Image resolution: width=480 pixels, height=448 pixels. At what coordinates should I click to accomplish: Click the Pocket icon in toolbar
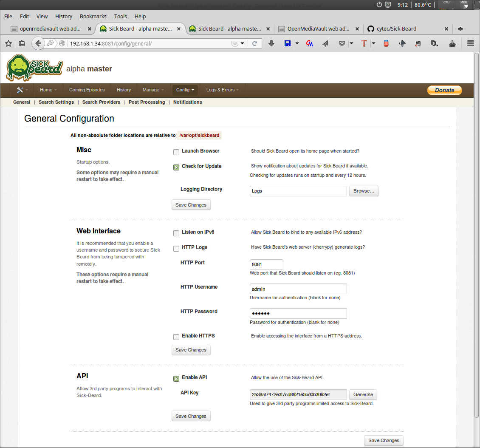pyautogui.click(x=342, y=43)
